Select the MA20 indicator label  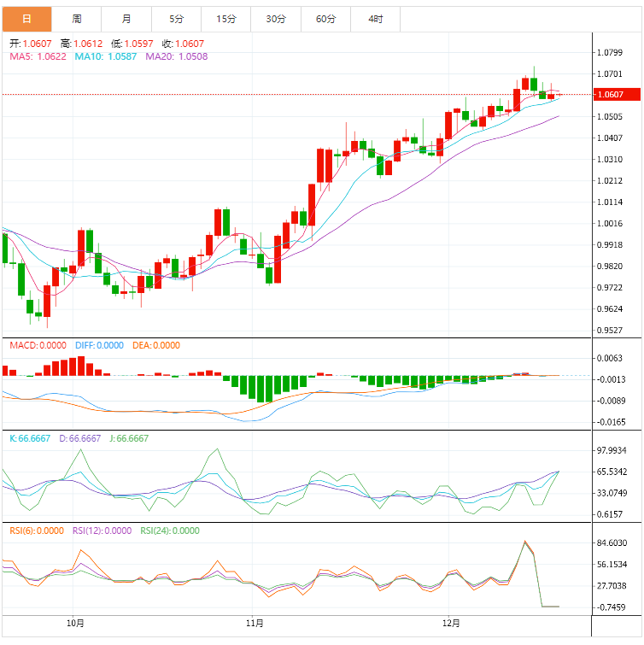point(177,56)
